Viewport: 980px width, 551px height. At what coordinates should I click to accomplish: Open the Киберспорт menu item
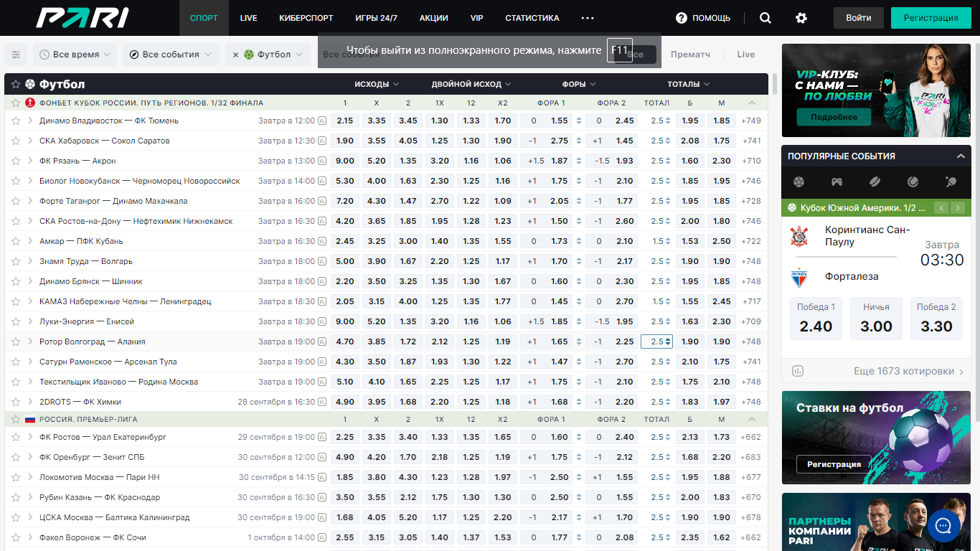[x=306, y=18]
